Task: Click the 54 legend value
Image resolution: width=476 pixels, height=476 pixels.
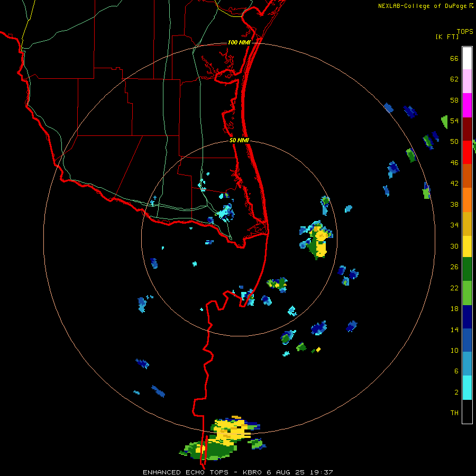Action: [454, 121]
